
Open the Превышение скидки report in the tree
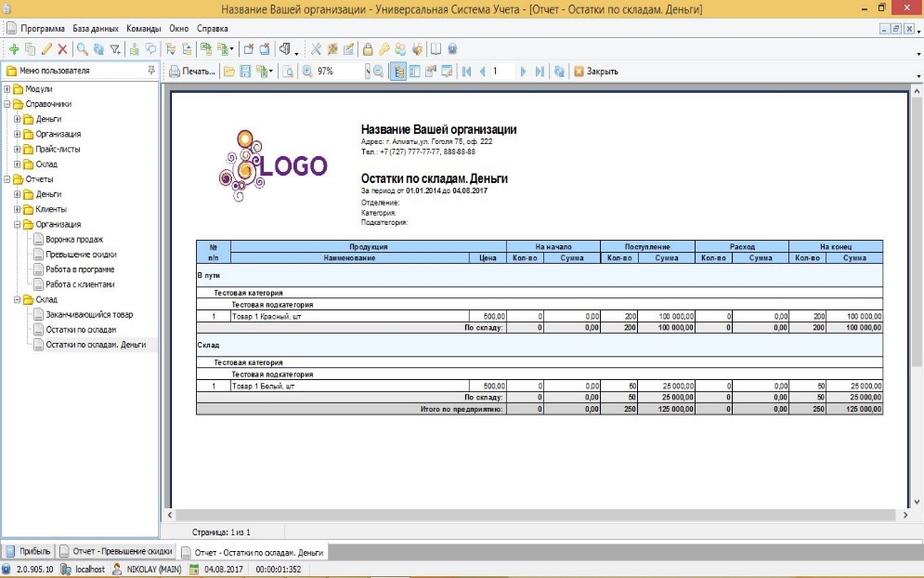(81, 255)
